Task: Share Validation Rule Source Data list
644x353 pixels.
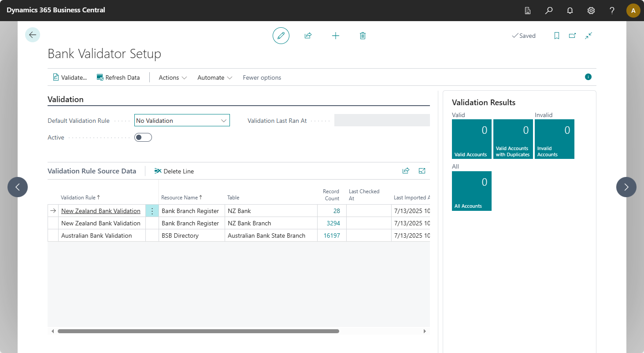Action: (x=406, y=171)
